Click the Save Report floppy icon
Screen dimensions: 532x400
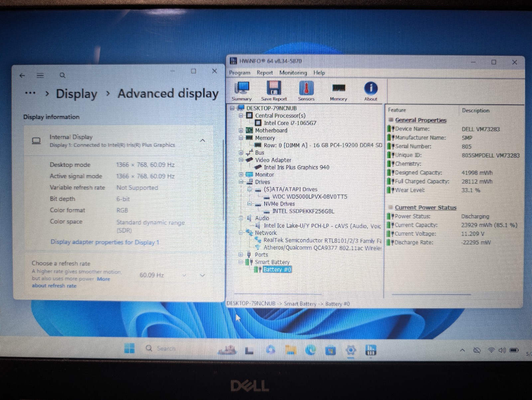[274, 91]
